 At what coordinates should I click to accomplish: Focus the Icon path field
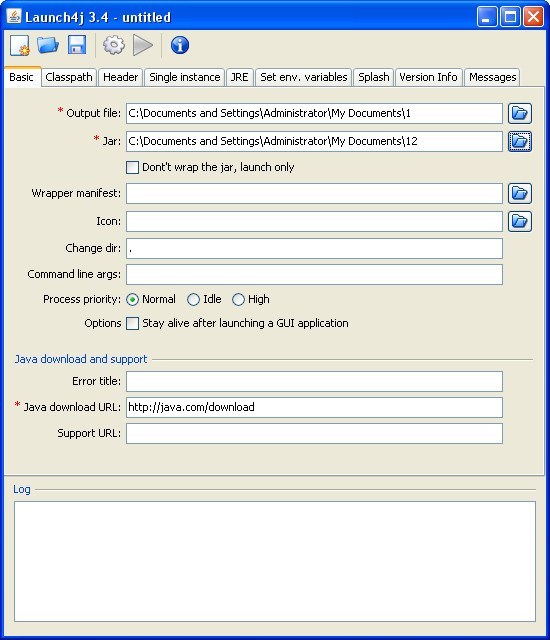(x=314, y=221)
